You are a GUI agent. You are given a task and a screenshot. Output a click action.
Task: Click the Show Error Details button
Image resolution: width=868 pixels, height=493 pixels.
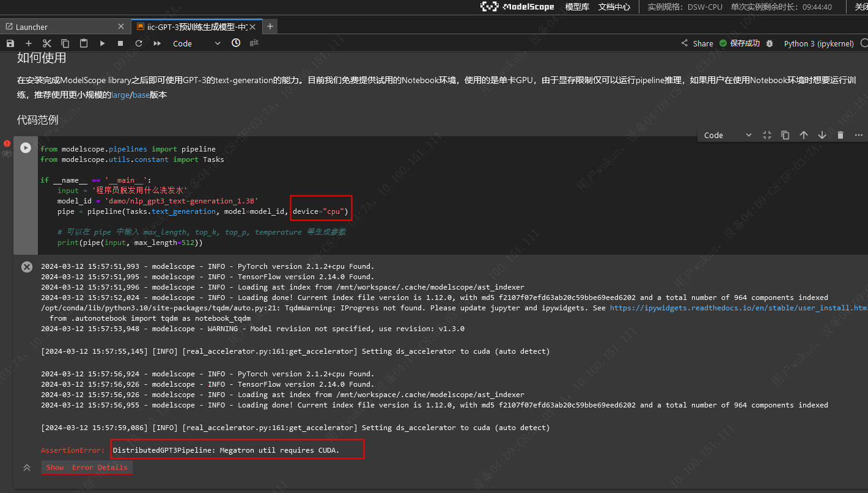coord(87,467)
